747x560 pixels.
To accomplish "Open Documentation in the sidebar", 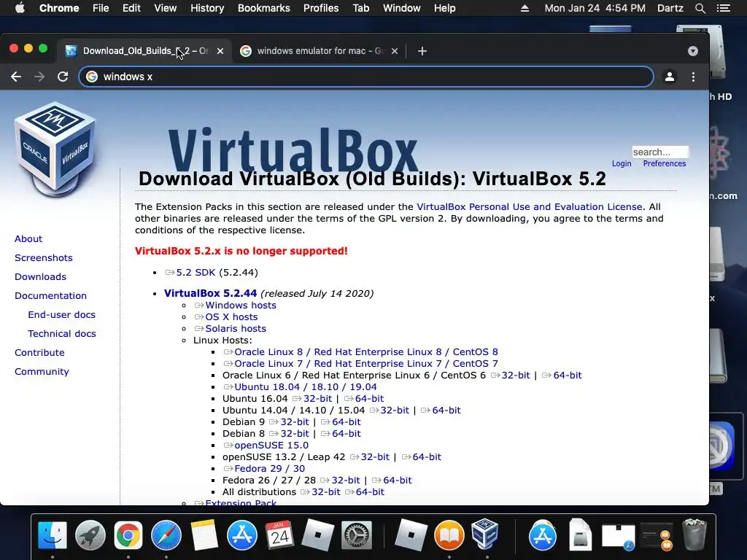I will [50, 296].
